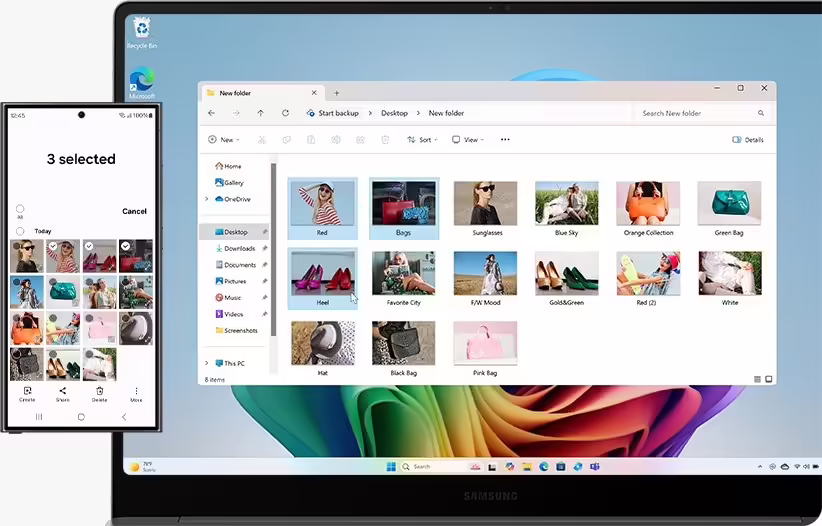Switch to large thumbnails view icon

769,379
